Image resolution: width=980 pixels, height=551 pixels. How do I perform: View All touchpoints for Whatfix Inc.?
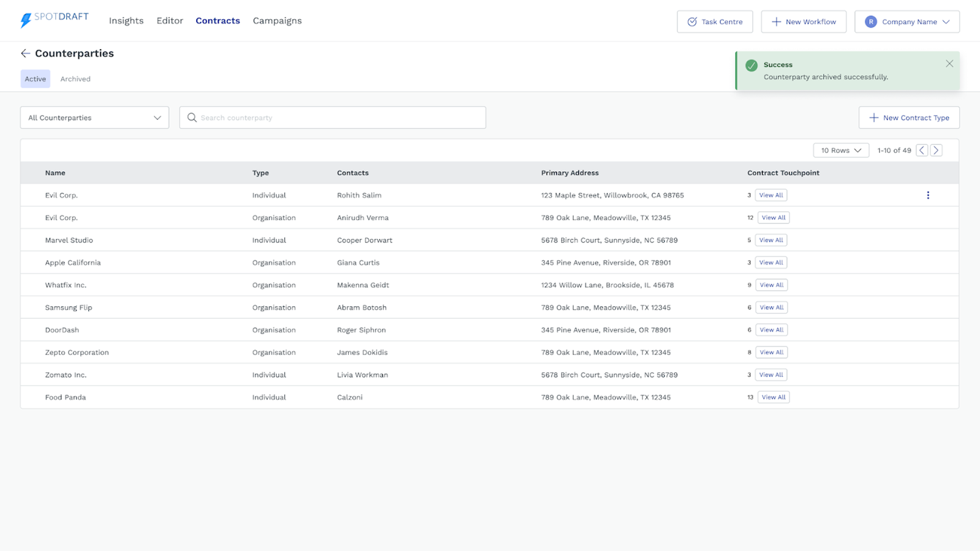click(772, 285)
